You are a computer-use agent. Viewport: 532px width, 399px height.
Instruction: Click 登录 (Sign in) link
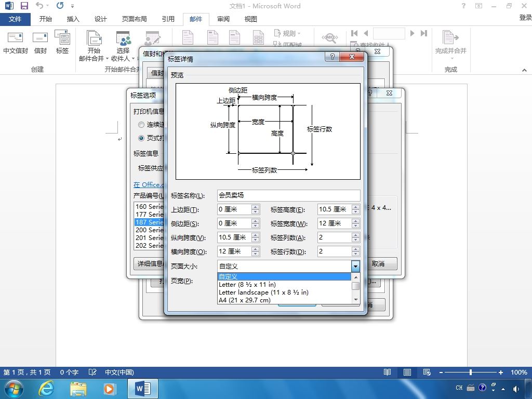[525, 17]
